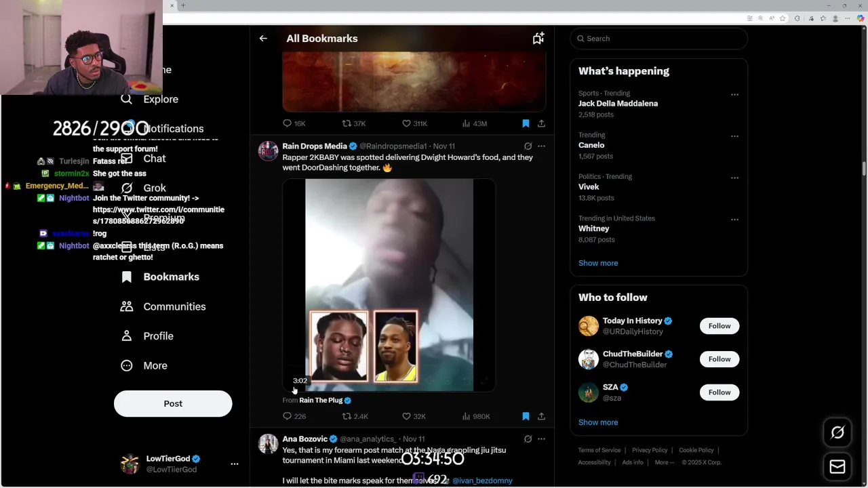This screenshot has height=488, width=868.
Task: Open Terms of Service link
Action: [x=599, y=450]
